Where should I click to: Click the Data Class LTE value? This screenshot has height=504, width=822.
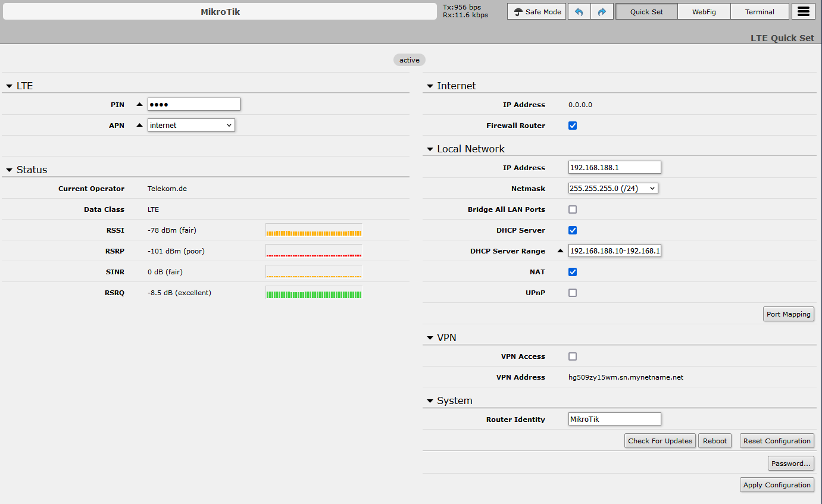[154, 209]
